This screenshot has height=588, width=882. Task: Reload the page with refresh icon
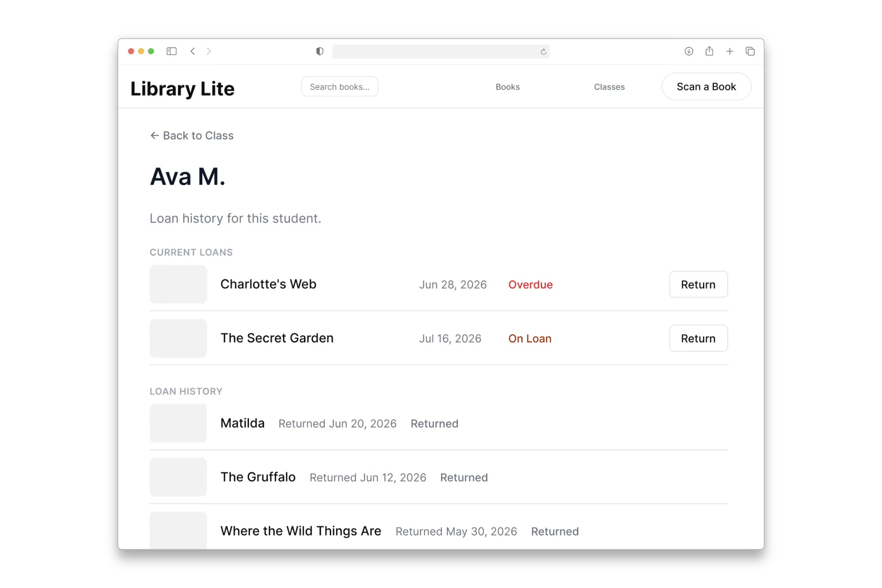tap(543, 51)
